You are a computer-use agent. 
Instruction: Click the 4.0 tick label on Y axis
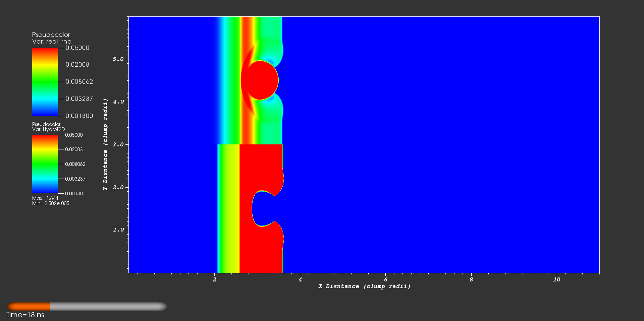coord(118,102)
